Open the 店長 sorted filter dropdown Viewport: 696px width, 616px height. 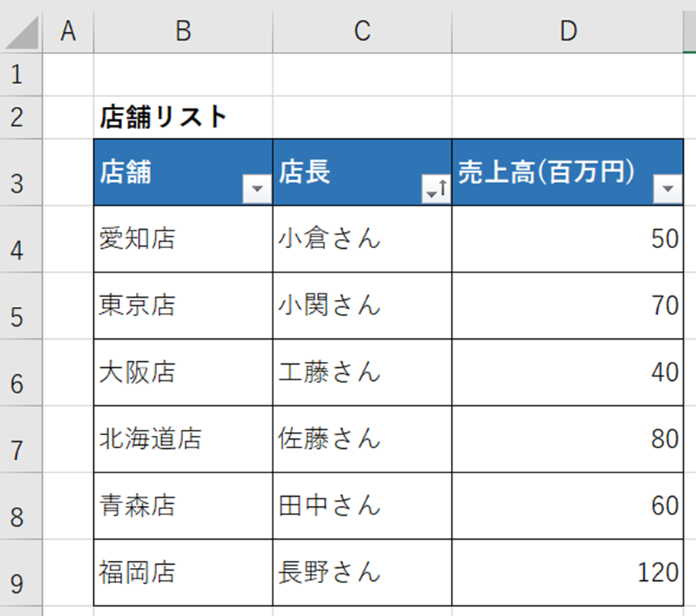436,189
